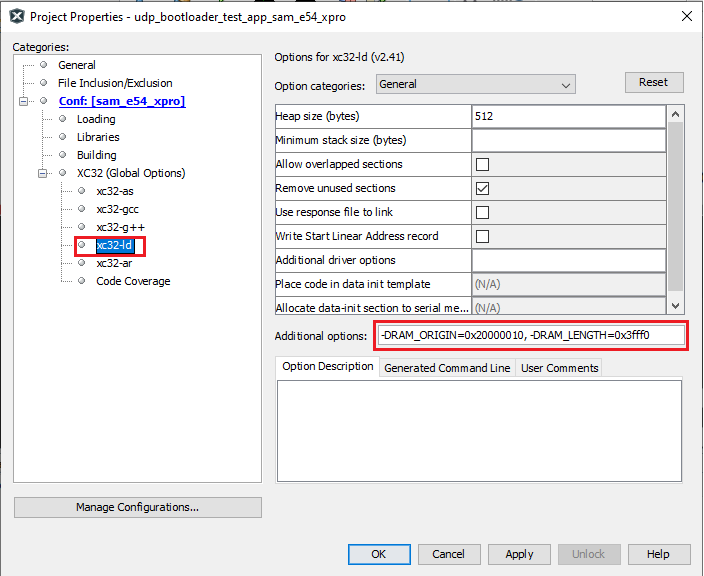Open the Code Coverage category
This screenshot has height=576, width=704.
pyautogui.click(x=133, y=281)
